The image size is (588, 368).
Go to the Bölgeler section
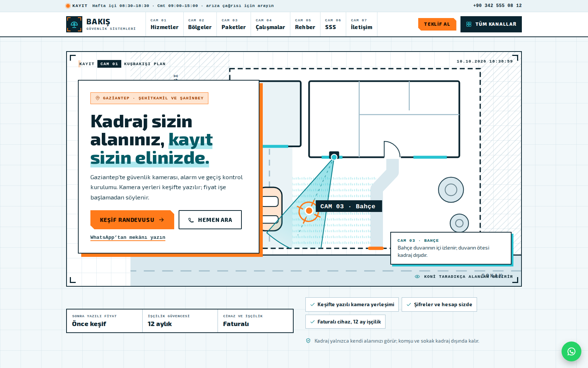tap(200, 24)
